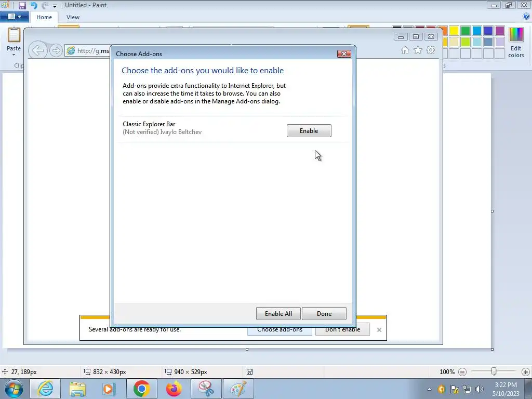Screen dimensions: 532x399
Task: Select the lime green color swatch
Action: click(465, 42)
